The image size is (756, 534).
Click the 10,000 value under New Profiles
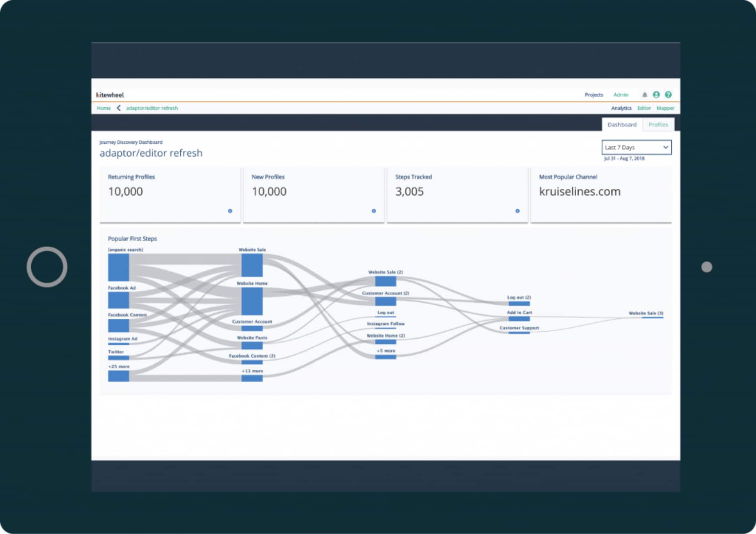tap(269, 191)
